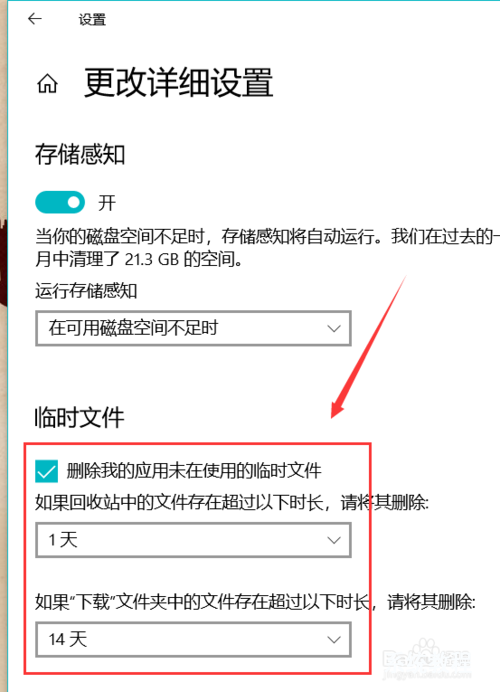Click the 临时文件 section heading
This screenshot has height=692, width=500.
tap(79, 417)
